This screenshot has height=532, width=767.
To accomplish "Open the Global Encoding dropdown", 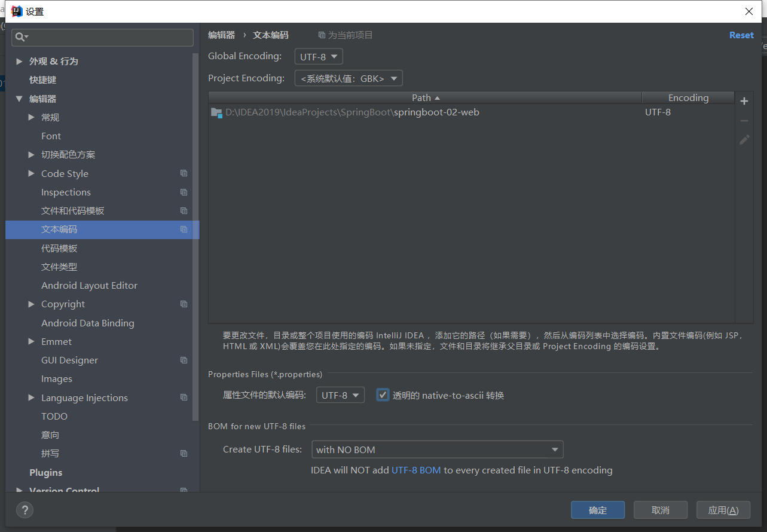I will (x=319, y=57).
